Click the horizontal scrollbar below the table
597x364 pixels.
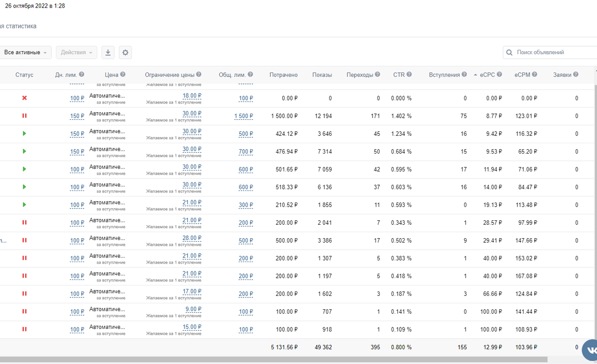[273, 359]
